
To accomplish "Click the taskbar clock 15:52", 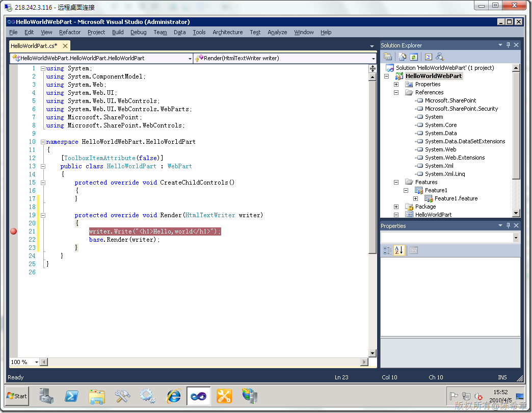I will pos(500,392).
